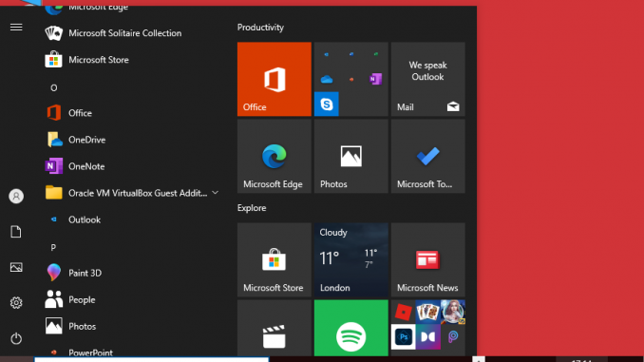The image size is (644, 362).
Task: Click the Dolby icon in Play tile
Action: 428,337
